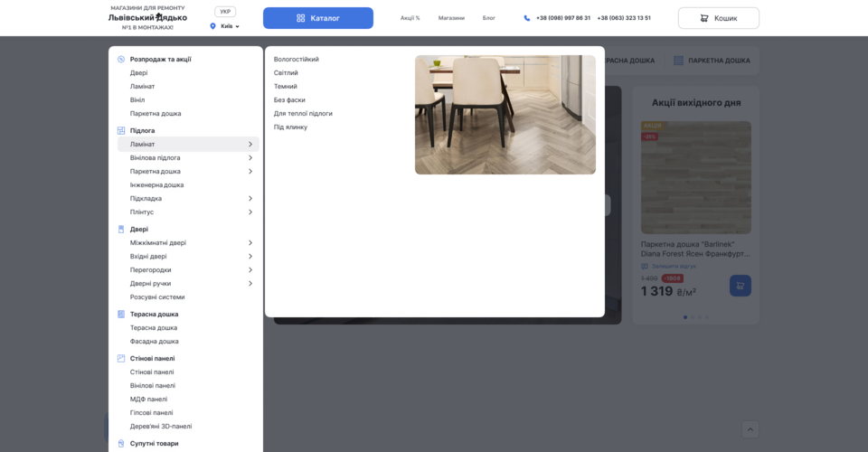Open МДФ панелі category
The height and width of the screenshot is (452, 868).
(148, 399)
